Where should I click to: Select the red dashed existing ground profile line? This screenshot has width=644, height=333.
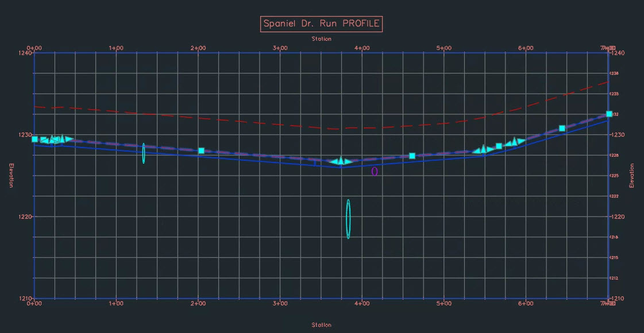321,128
